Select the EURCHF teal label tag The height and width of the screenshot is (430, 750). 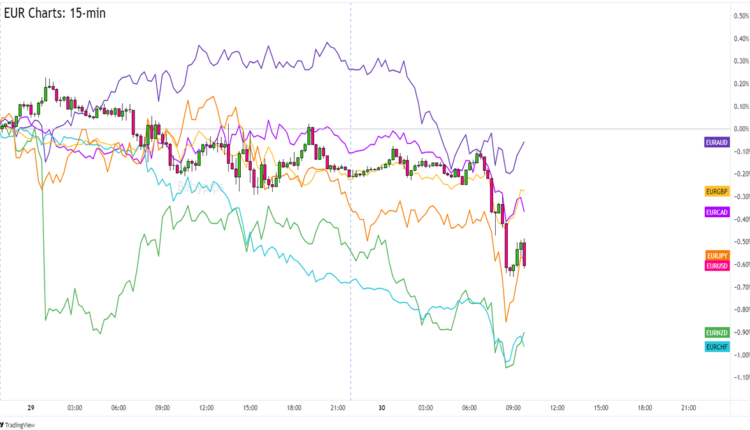tap(716, 346)
